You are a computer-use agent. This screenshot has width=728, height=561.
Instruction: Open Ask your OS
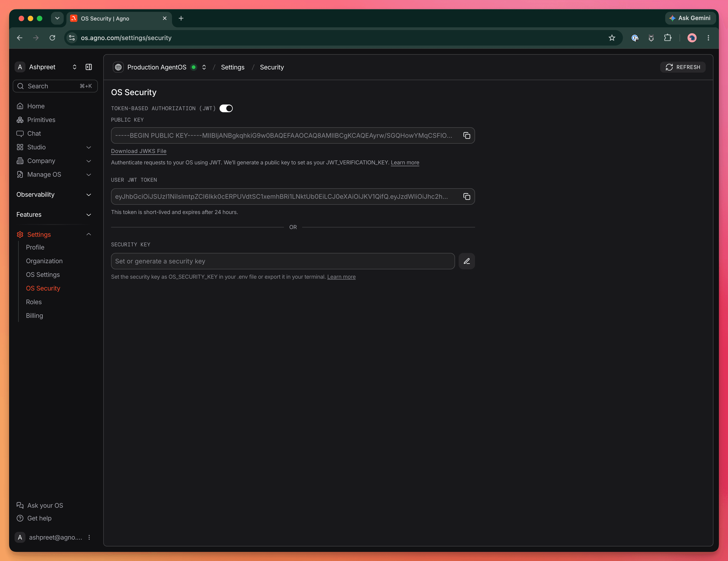pyautogui.click(x=40, y=505)
